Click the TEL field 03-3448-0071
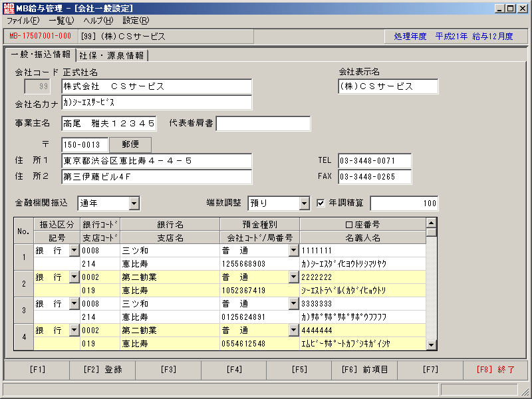The height and width of the screenshot is (399, 532). pyautogui.click(x=375, y=161)
